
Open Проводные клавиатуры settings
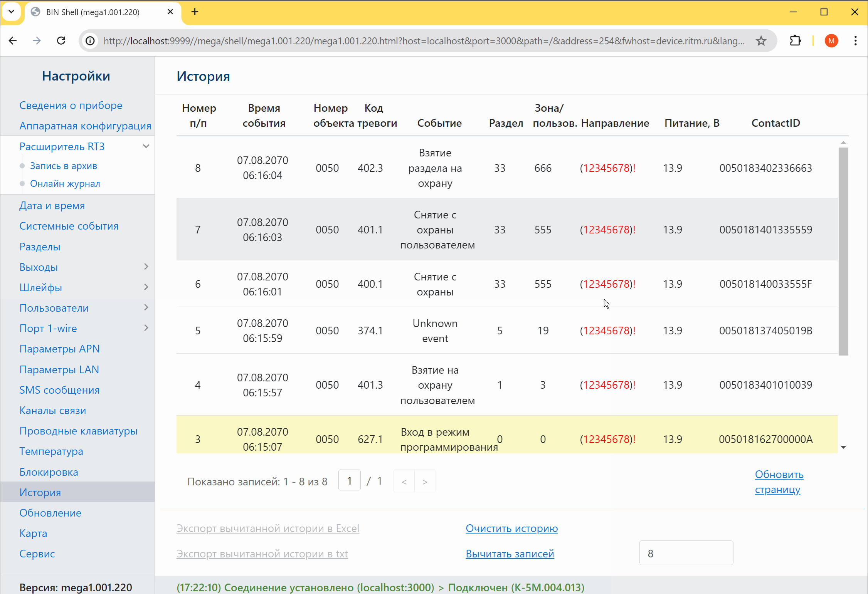pyautogui.click(x=79, y=431)
